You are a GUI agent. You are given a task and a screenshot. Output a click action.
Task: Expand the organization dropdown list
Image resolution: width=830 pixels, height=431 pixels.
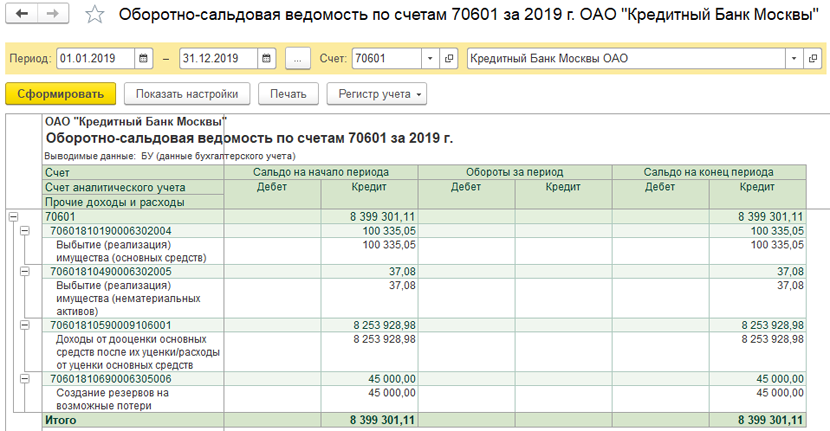796,59
